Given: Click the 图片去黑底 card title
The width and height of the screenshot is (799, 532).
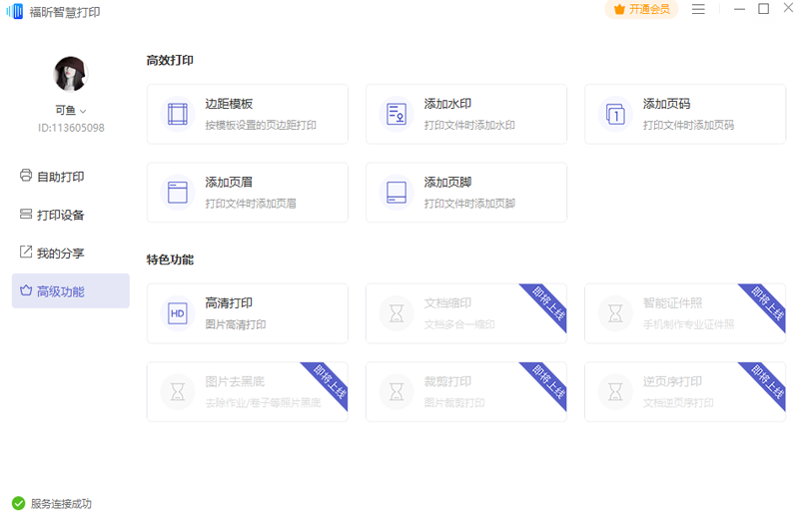Looking at the screenshot, I should tap(235, 382).
